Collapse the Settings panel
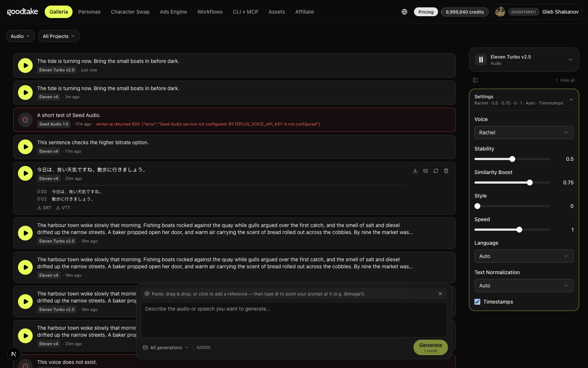 click(x=571, y=100)
